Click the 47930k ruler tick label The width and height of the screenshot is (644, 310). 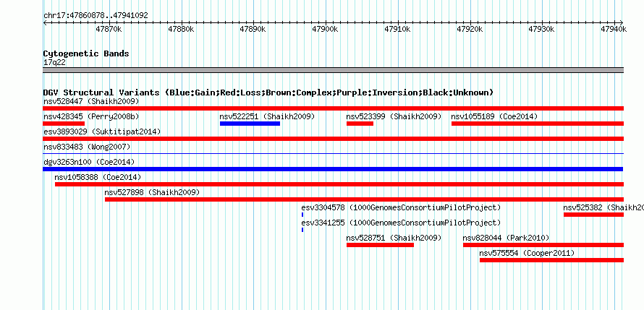tap(542, 29)
